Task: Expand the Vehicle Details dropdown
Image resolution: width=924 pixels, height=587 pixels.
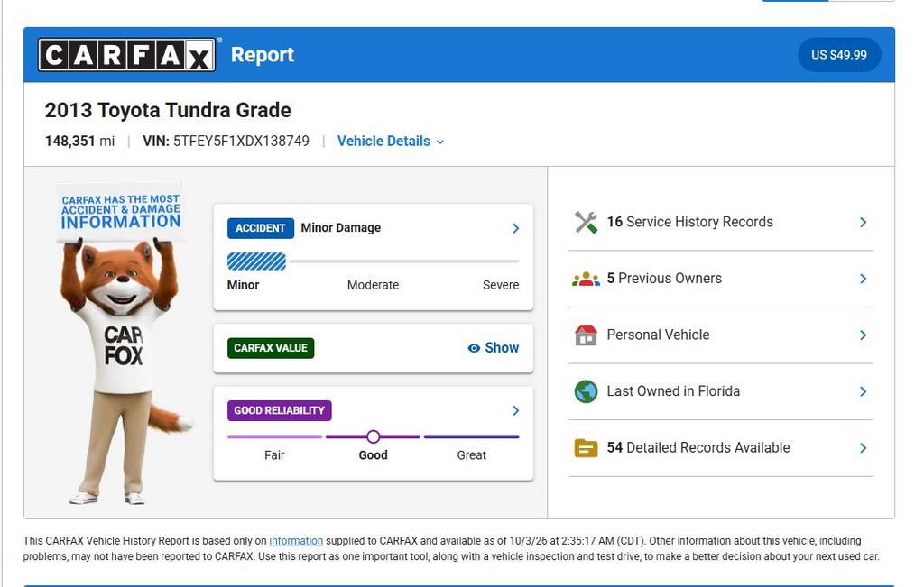Action: 391,142
